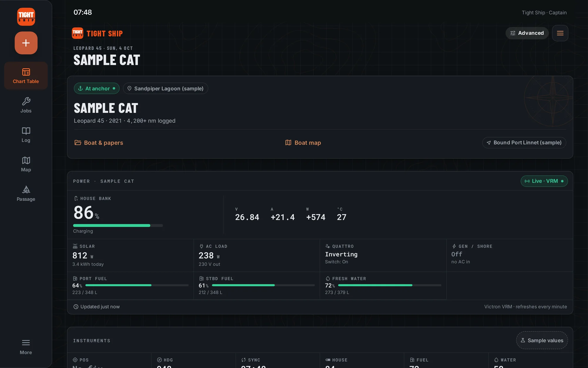Click the Victron VRM refreshes every minute note
The width and height of the screenshot is (588, 368).
[x=526, y=307]
